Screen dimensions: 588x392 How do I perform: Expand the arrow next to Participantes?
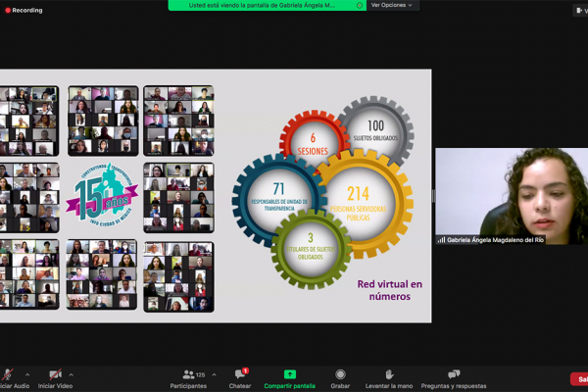(x=214, y=374)
